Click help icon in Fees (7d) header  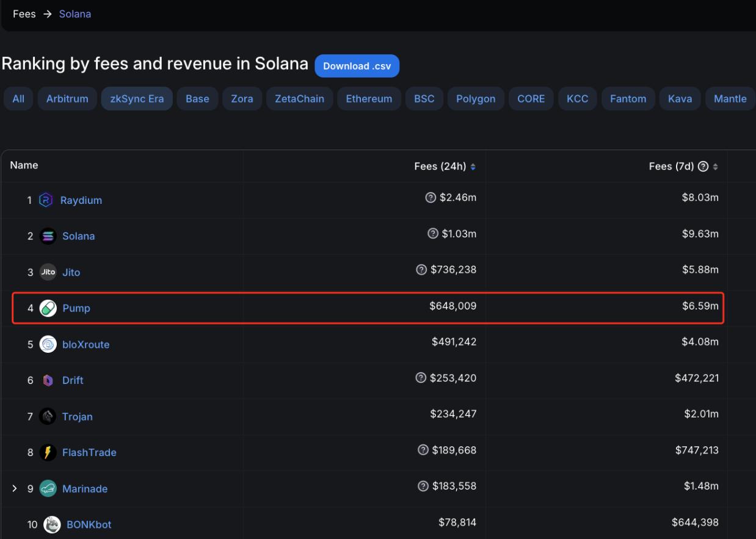[x=703, y=167]
